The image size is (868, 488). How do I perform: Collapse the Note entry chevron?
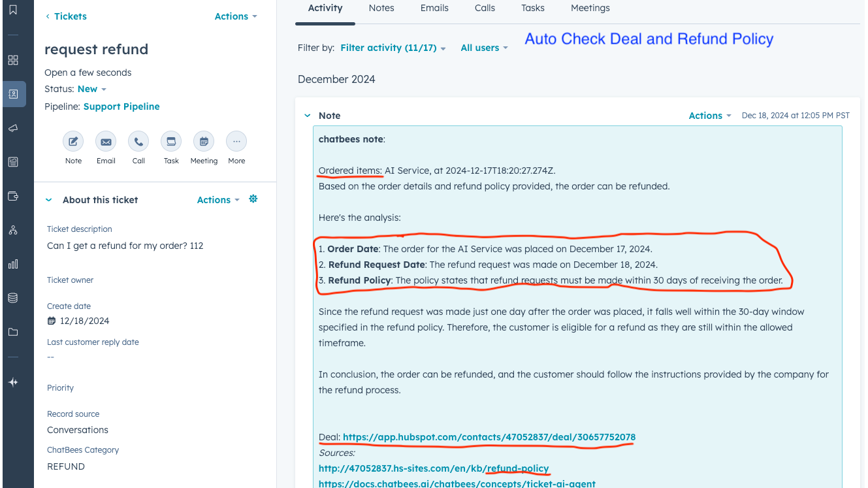tap(308, 116)
